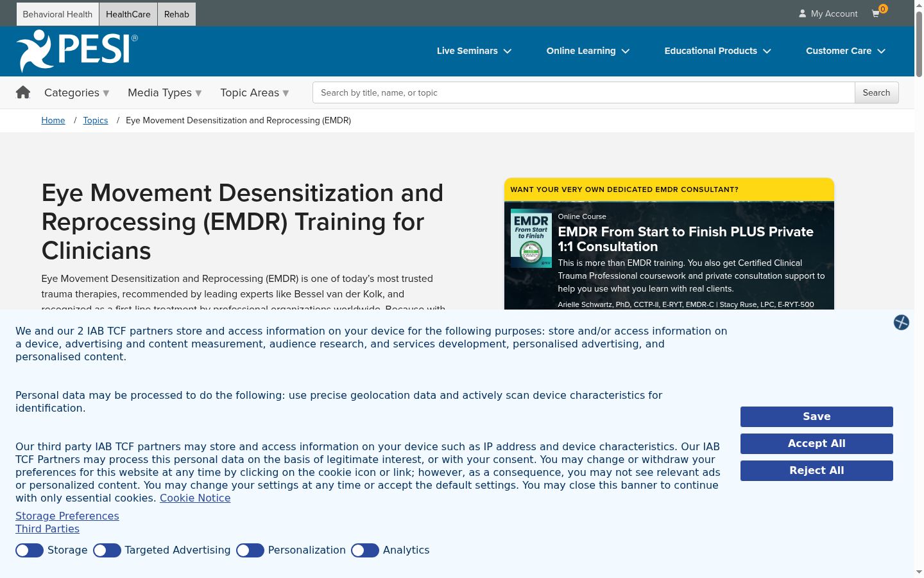The width and height of the screenshot is (924, 578).
Task: Click the My Account link
Action: pos(828,13)
